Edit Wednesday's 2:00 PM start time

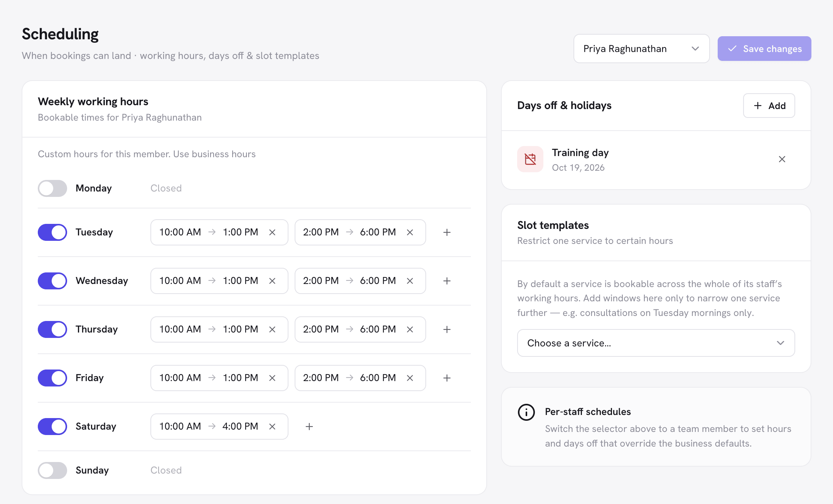[321, 281]
